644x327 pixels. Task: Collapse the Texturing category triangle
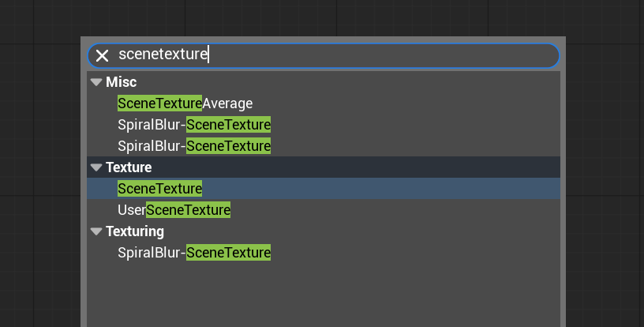click(x=96, y=231)
